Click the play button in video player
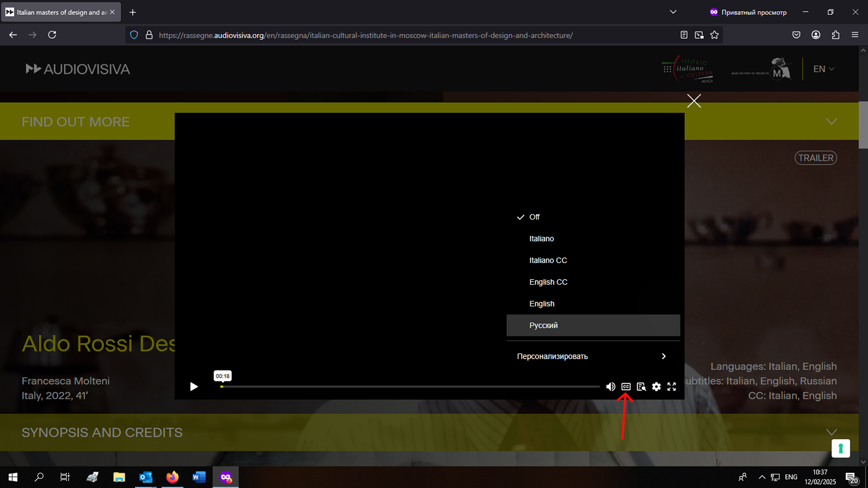Screen dimensions: 868x488 [x=194, y=387]
